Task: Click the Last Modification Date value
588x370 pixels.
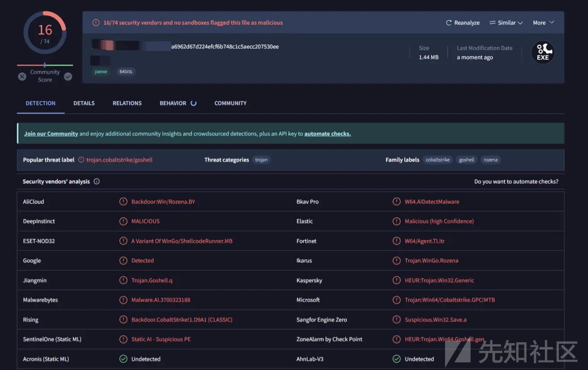Action: pyautogui.click(x=475, y=57)
